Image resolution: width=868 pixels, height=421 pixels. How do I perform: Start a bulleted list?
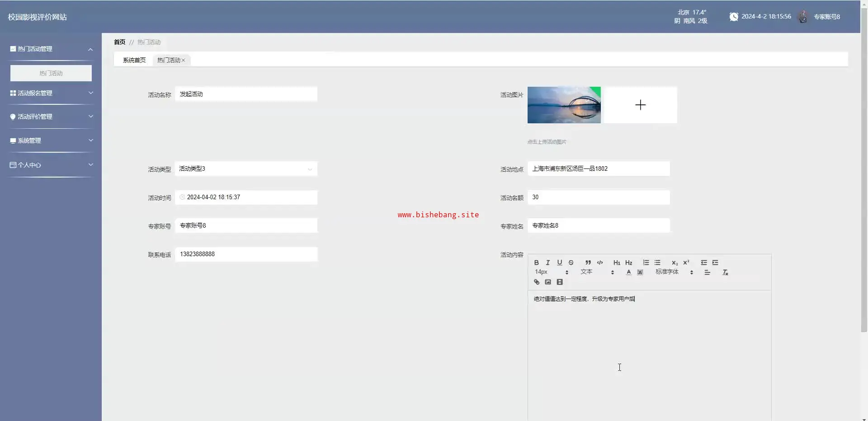coord(657,262)
